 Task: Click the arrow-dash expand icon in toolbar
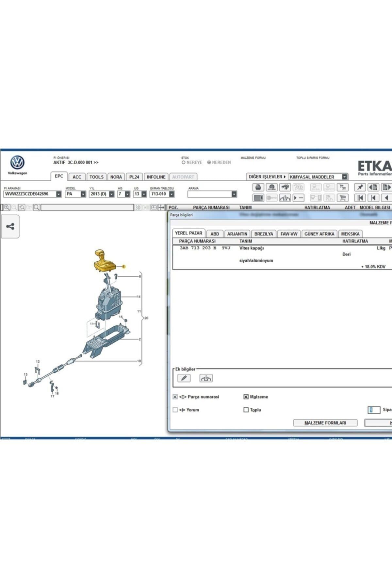pyautogui.click(x=299, y=198)
